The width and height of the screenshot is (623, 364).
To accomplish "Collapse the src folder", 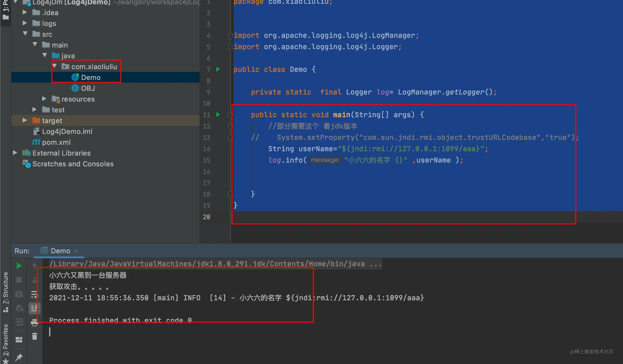I will (x=25, y=34).
